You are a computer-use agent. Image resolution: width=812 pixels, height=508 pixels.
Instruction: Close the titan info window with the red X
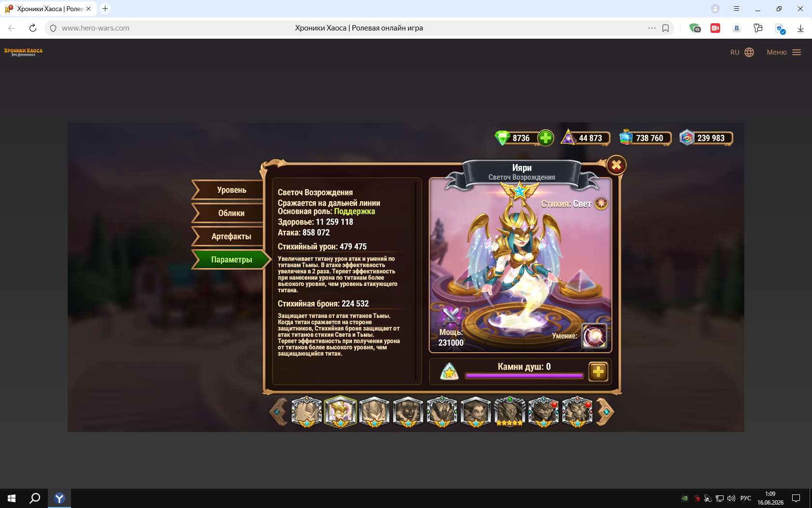(x=616, y=165)
